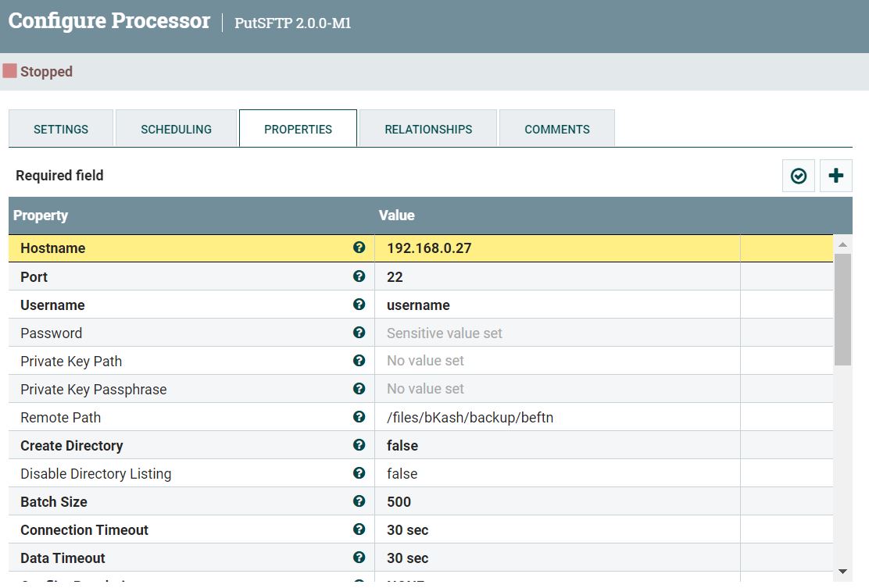View help for the Password property
This screenshot has width=869, height=588.
[x=359, y=332]
